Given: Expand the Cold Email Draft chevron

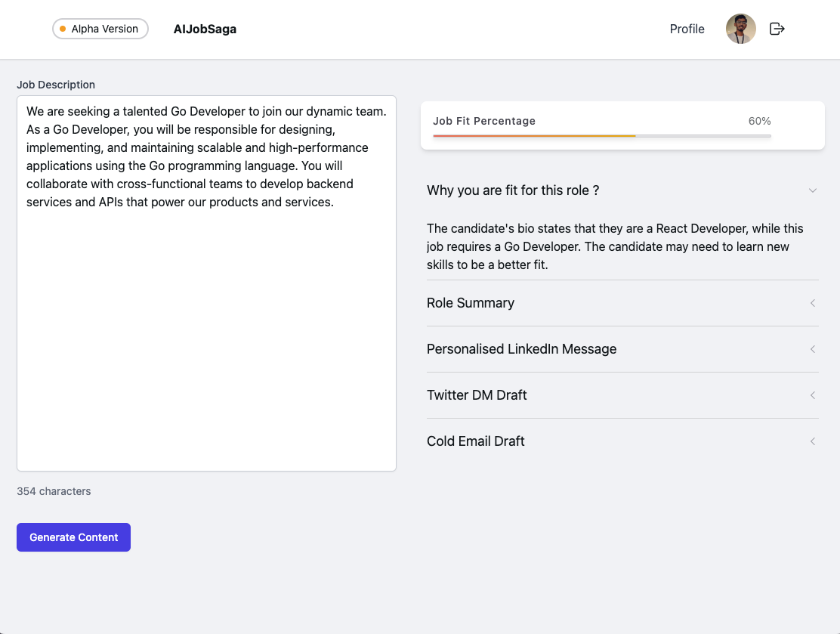Looking at the screenshot, I should [x=812, y=441].
